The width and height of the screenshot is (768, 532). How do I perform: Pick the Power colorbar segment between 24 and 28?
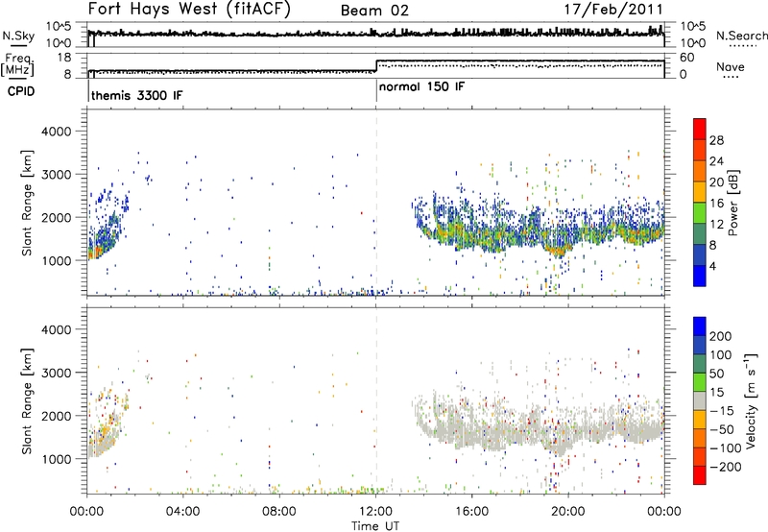[700, 151]
